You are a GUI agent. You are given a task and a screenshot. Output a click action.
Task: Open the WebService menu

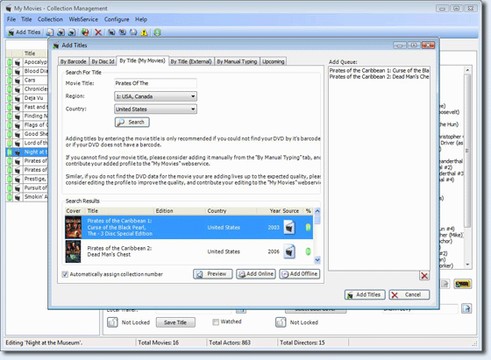pos(83,19)
